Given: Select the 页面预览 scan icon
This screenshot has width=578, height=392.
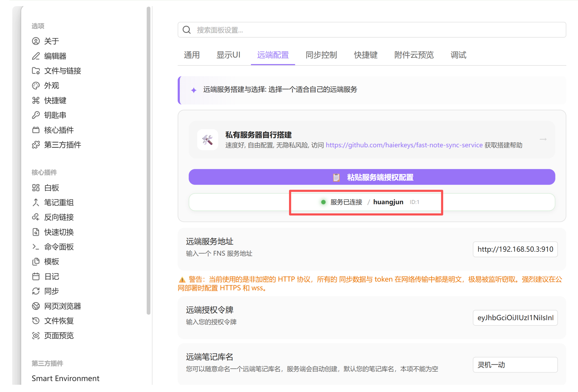Looking at the screenshot, I should tap(36, 335).
